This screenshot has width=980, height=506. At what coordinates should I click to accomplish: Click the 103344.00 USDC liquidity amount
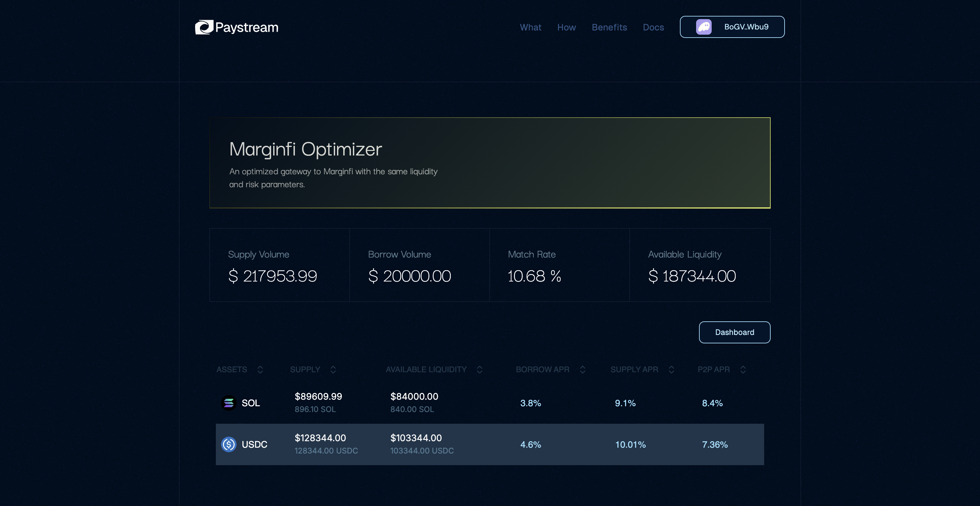point(422,451)
